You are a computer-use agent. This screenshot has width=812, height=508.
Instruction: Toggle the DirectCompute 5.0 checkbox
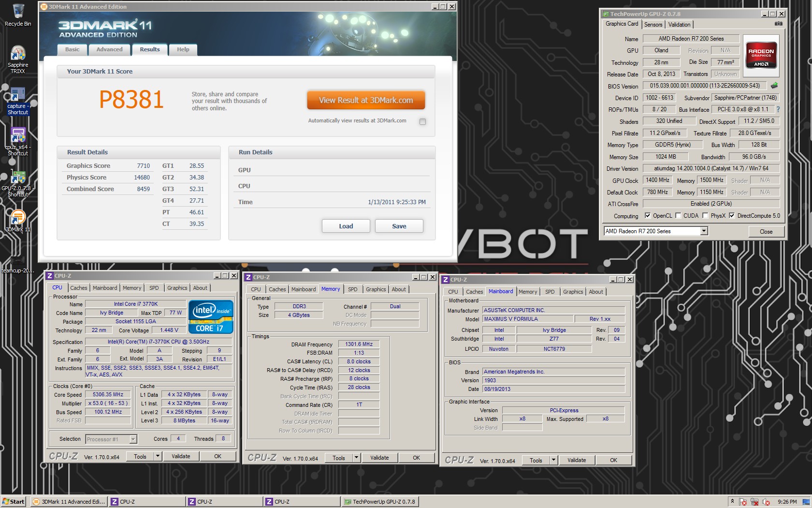pyautogui.click(x=732, y=216)
